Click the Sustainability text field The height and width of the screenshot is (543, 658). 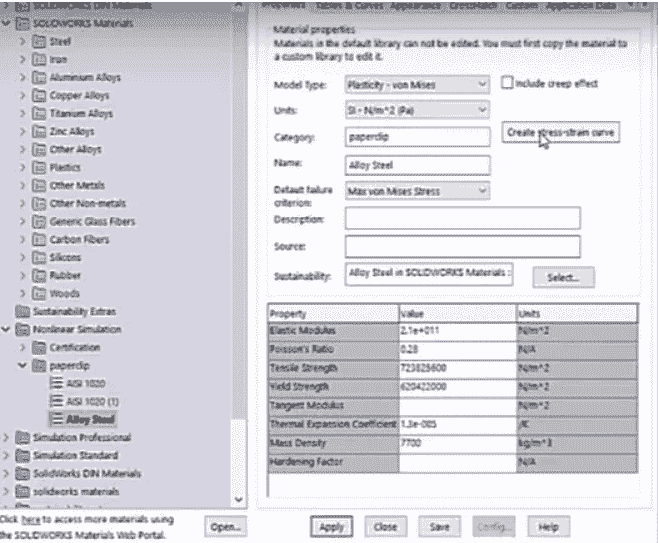click(428, 274)
